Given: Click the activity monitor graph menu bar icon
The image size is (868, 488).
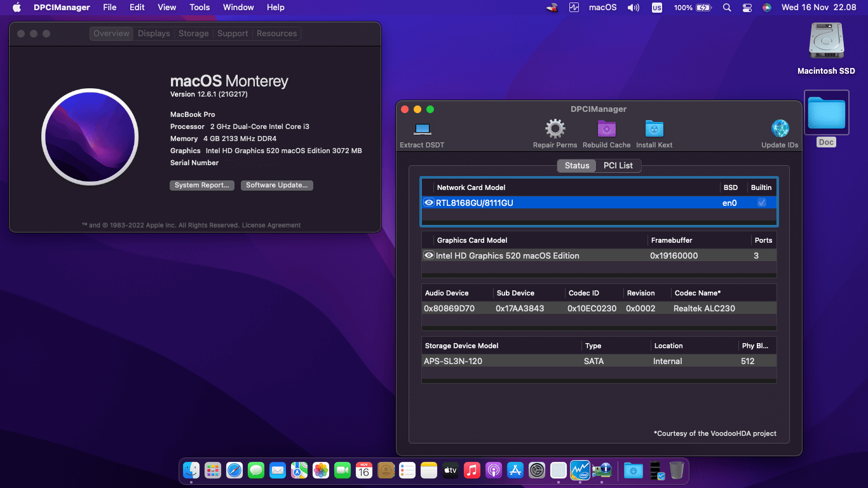Looking at the screenshot, I should (x=574, y=8).
